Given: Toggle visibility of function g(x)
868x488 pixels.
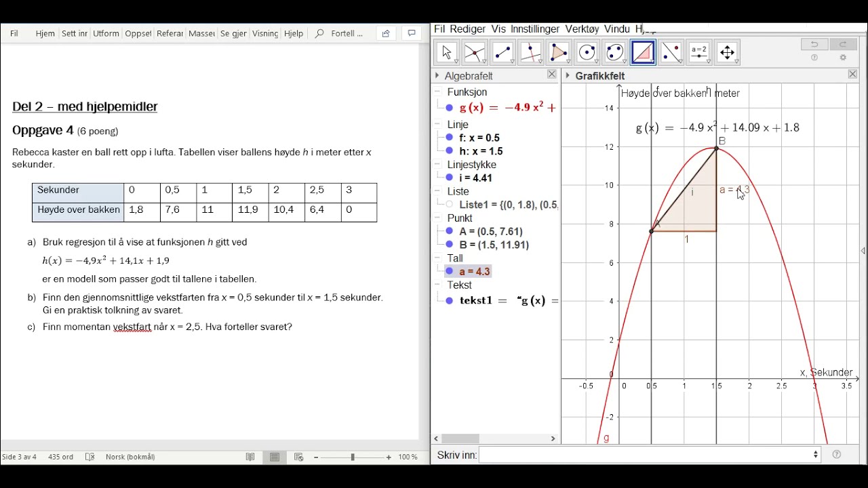Looking at the screenshot, I should [x=449, y=108].
